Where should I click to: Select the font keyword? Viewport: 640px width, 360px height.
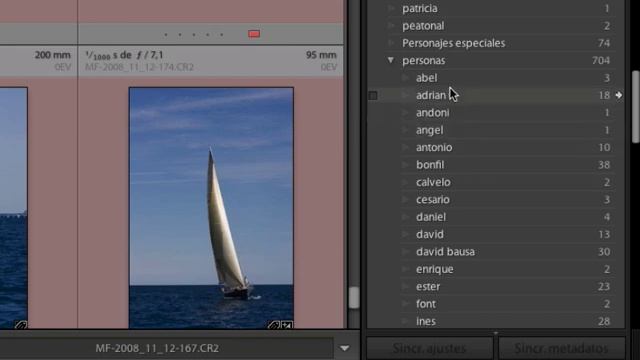coord(426,304)
